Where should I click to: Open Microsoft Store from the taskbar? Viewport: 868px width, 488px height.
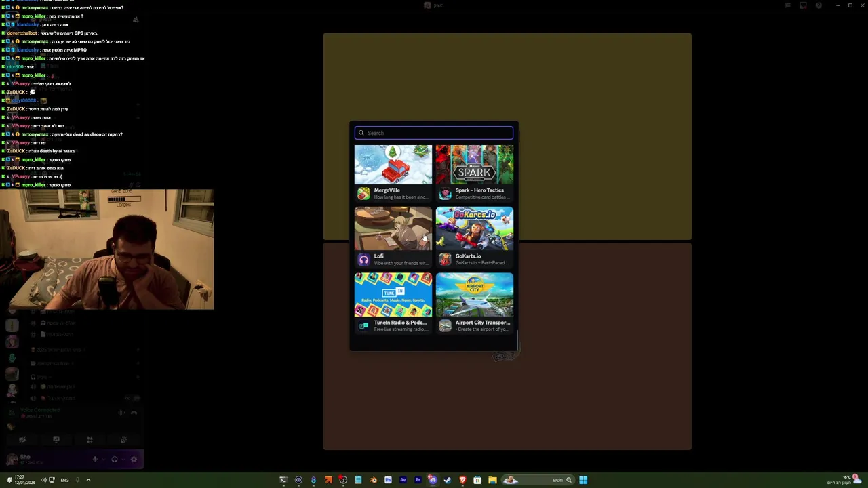click(477, 480)
